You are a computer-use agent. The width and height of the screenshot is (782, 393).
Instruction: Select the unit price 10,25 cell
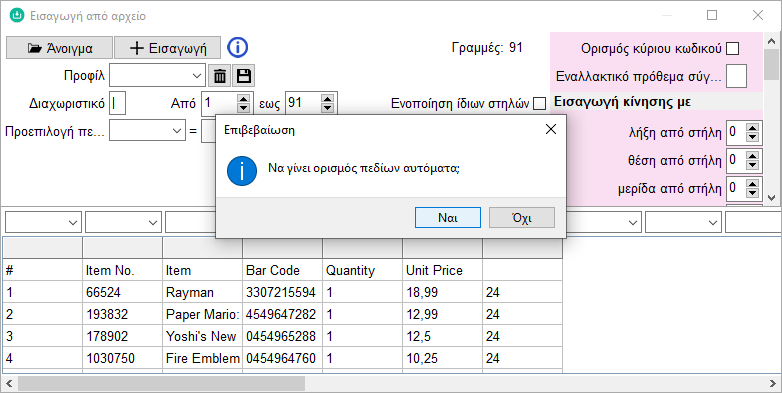pyautogui.click(x=442, y=358)
